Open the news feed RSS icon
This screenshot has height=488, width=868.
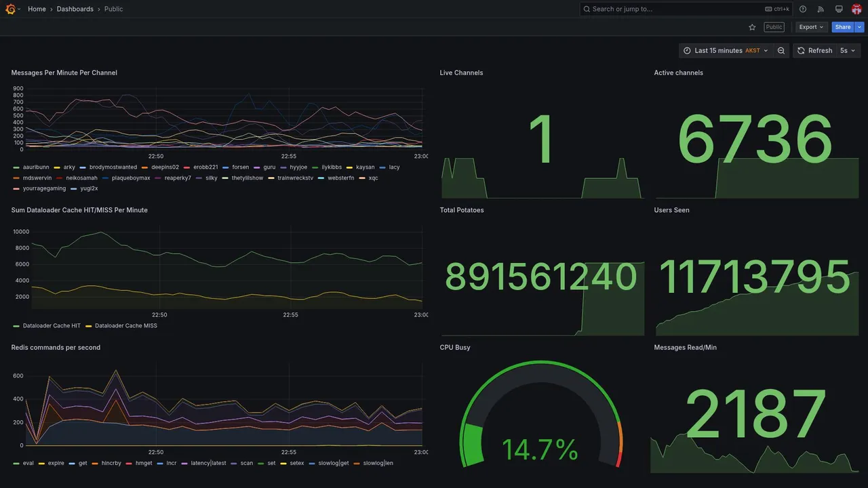[821, 9]
